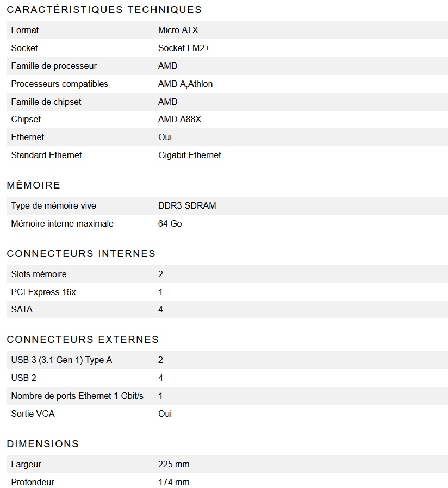This screenshot has height=488, width=448.
Task: Click the Famille de chipset label
Action: point(46,102)
